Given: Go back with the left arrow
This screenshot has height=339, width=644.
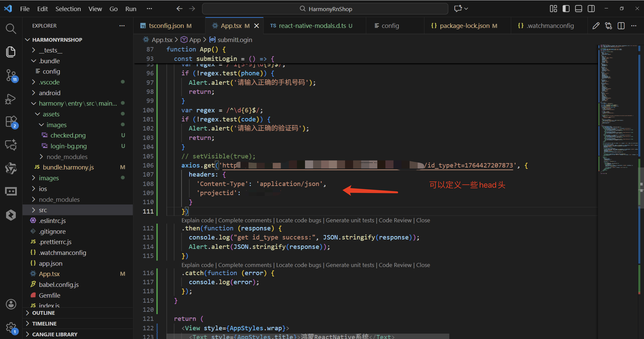Looking at the screenshot, I should click(179, 9).
